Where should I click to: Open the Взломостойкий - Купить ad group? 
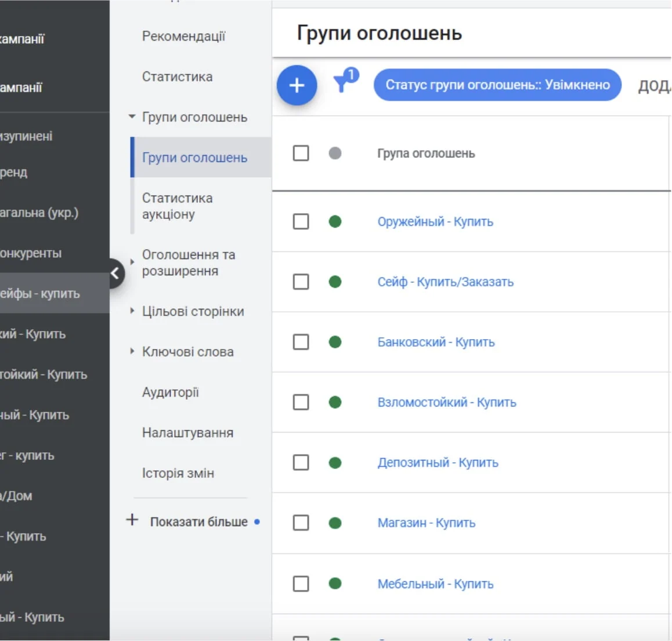[x=447, y=402]
